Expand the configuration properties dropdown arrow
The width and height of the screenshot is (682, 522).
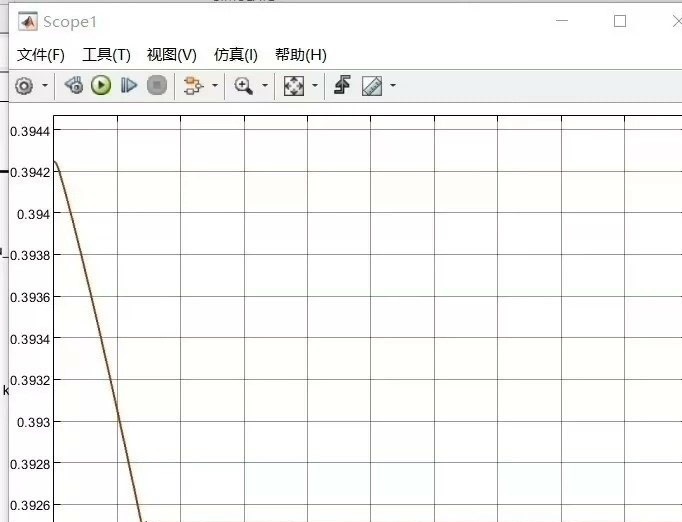(45, 85)
